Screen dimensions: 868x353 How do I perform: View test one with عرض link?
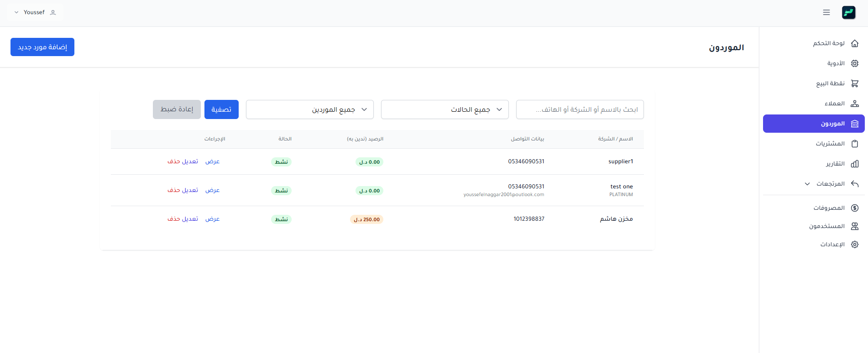click(x=213, y=190)
